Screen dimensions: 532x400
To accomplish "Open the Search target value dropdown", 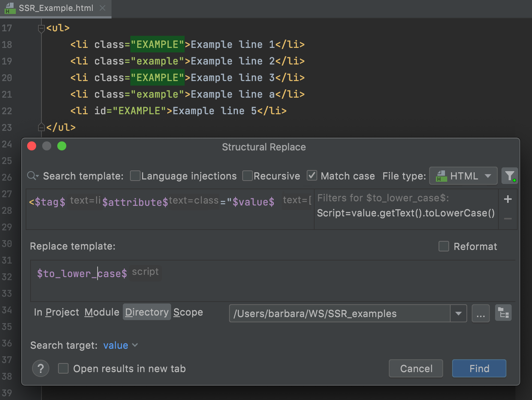I will pyautogui.click(x=120, y=345).
